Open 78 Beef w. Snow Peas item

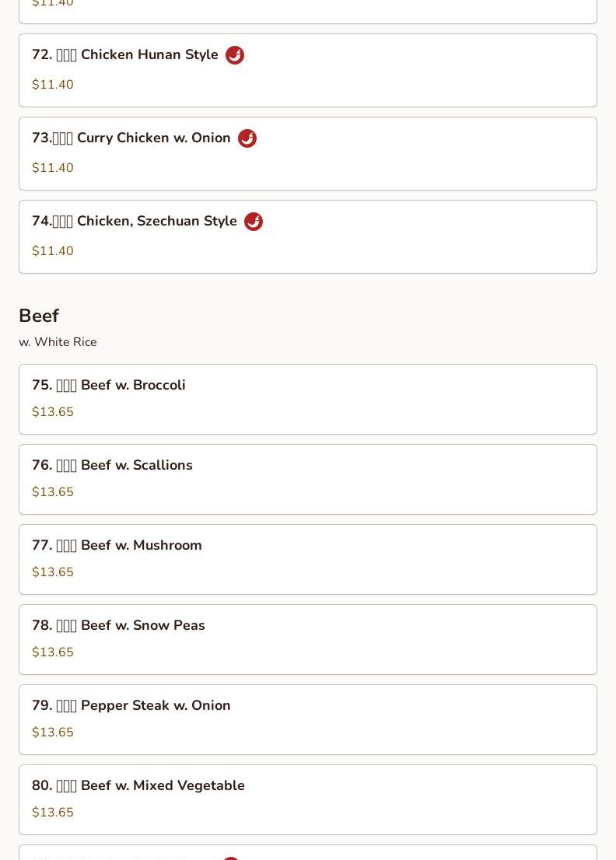coord(308,639)
